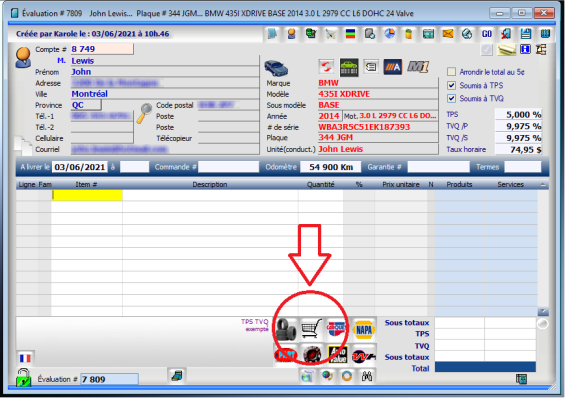Click the grid scroll up arrow

click(x=543, y=184)
